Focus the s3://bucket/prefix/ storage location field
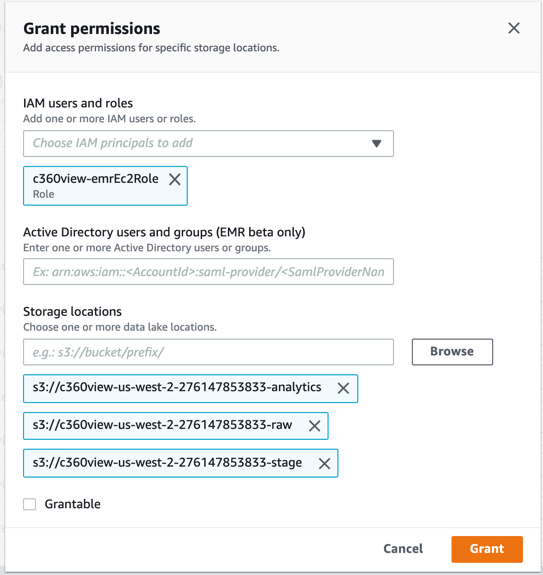This screenshot has height=575, width=543. click(x=208, y=352)
